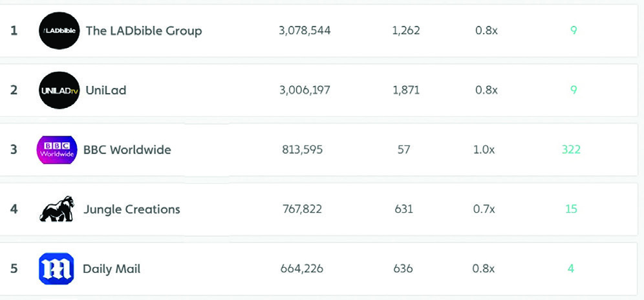Click the Jungle Creations gorilla icon
The image size is (644, 300).
57,209
